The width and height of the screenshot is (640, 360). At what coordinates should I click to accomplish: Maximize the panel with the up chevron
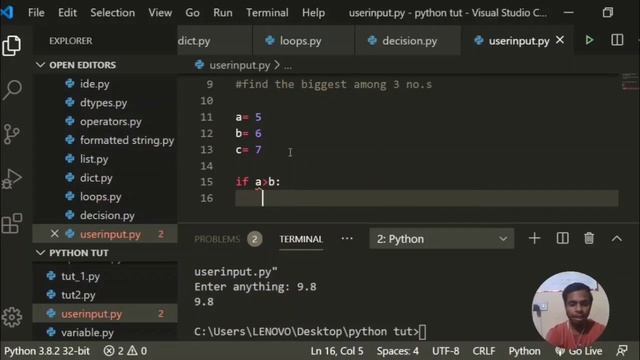pos(617,239)
